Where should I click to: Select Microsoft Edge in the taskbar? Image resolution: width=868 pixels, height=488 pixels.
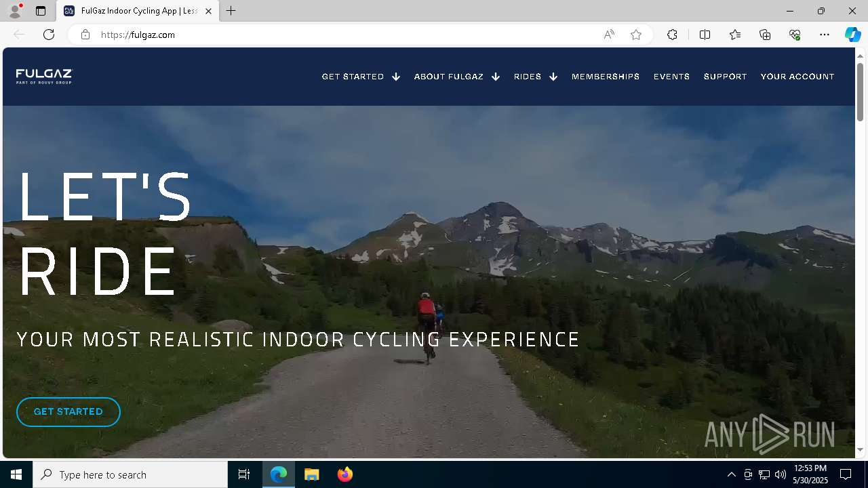click(279, 474)
